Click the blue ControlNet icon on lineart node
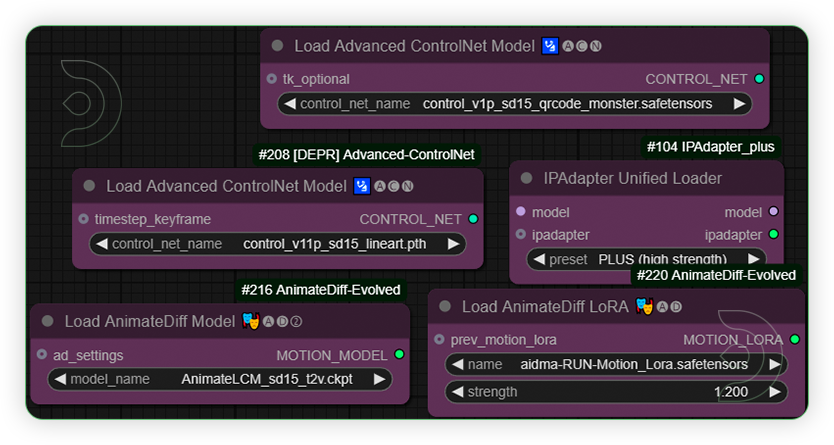834x445 pixels. tap(362, 186)
